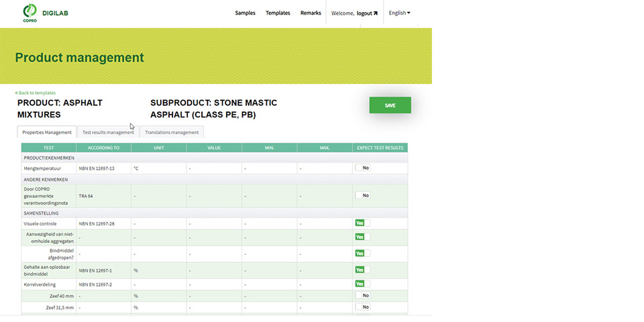Toggle expect results for Mengtemperatuur
The image size is (644, 322).
coord(362,168)
